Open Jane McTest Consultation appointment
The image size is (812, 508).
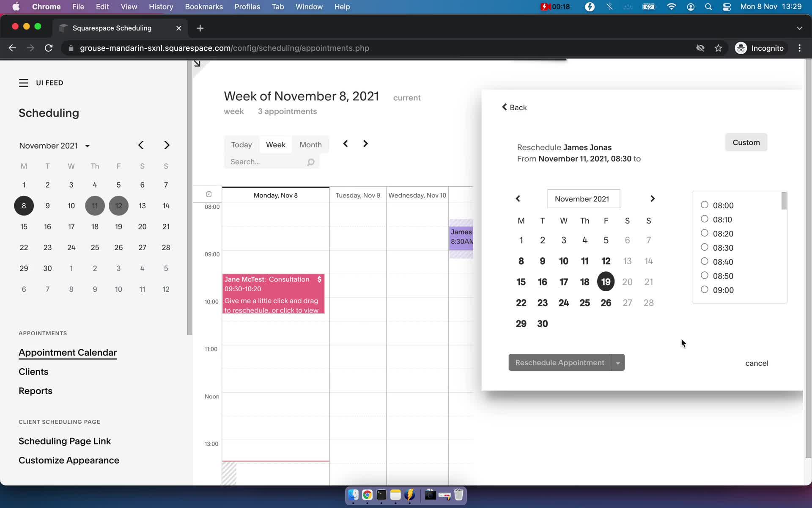(x=273, y=294)
